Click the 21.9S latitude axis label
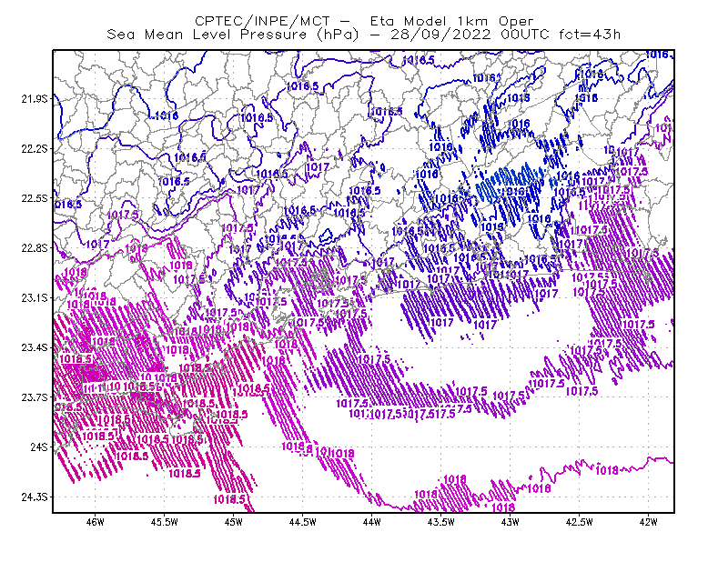The height and width of the screenshot is (562, 728). click(x=35, y=99)
